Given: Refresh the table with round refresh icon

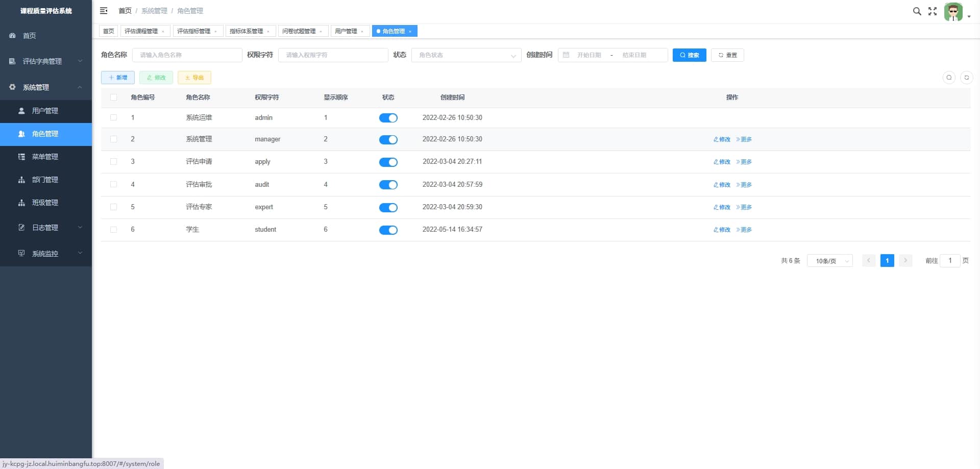Looking at the screenshot, I should point(966,78).
